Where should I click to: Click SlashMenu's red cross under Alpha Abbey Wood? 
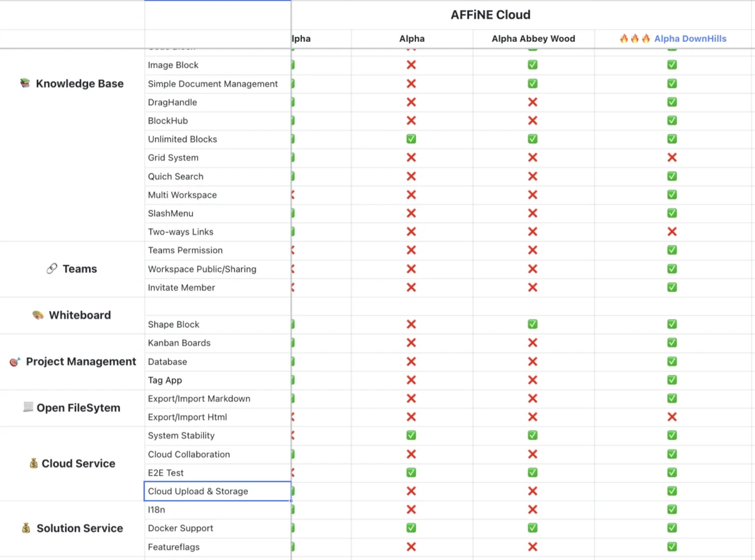click(x=533, y=213)
